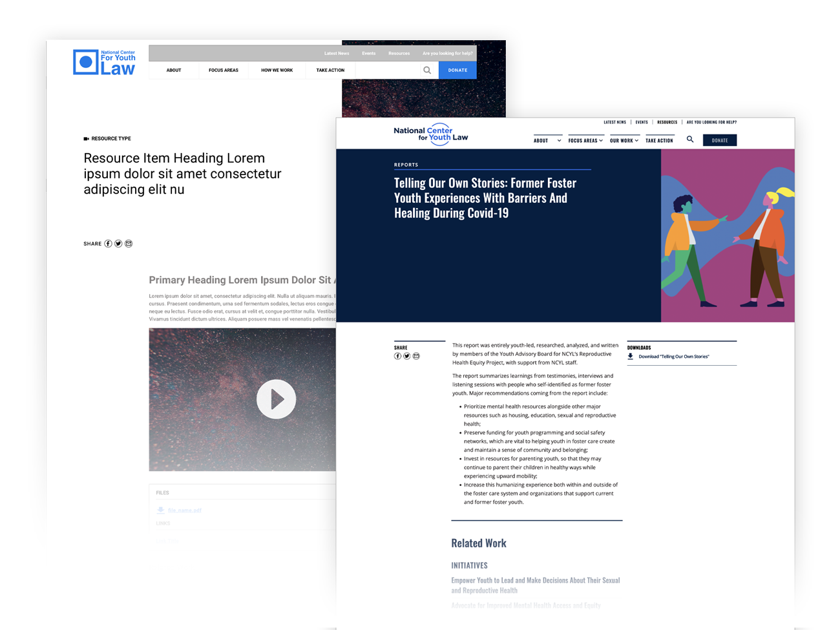Share on Facebook in the wireframe page
Image resolution: width=840 pixels, height=630 pixels.
(108, 244)
